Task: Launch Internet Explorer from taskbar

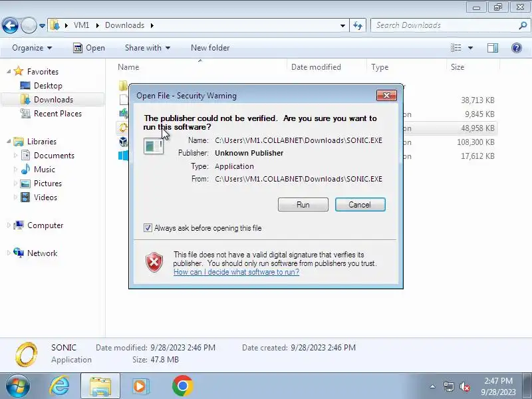Action: click(x=59, y=386)
